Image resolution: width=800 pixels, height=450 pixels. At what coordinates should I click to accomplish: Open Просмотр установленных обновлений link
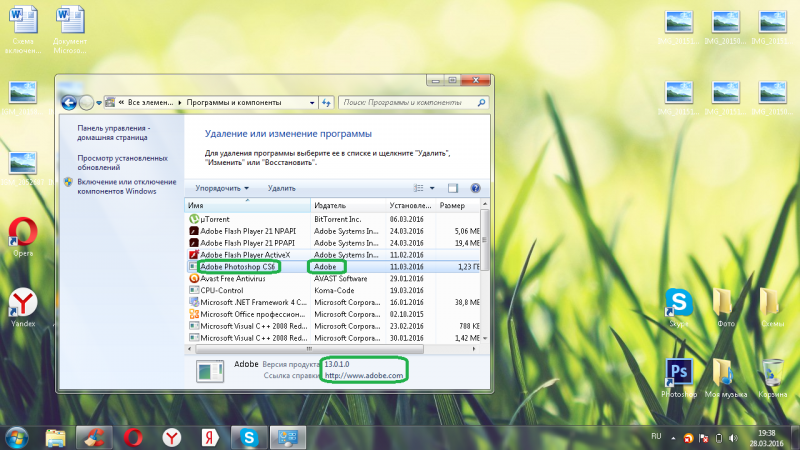(122, 163)
